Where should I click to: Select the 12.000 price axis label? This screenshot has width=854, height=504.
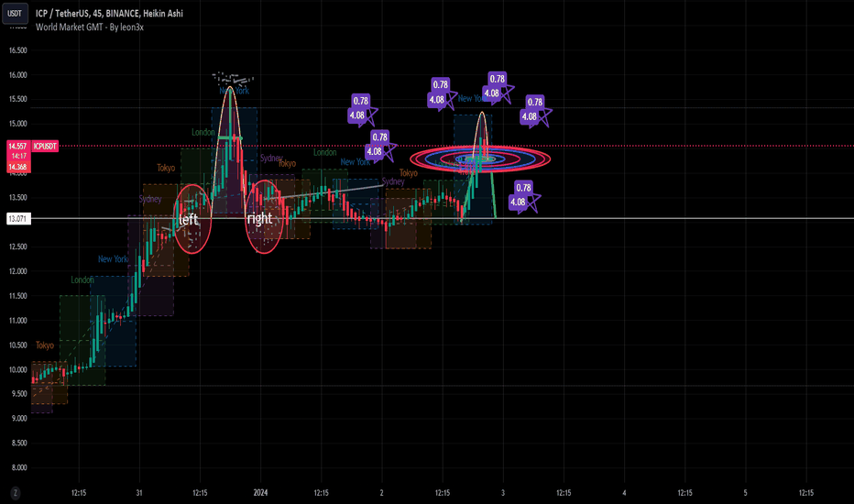17,271
